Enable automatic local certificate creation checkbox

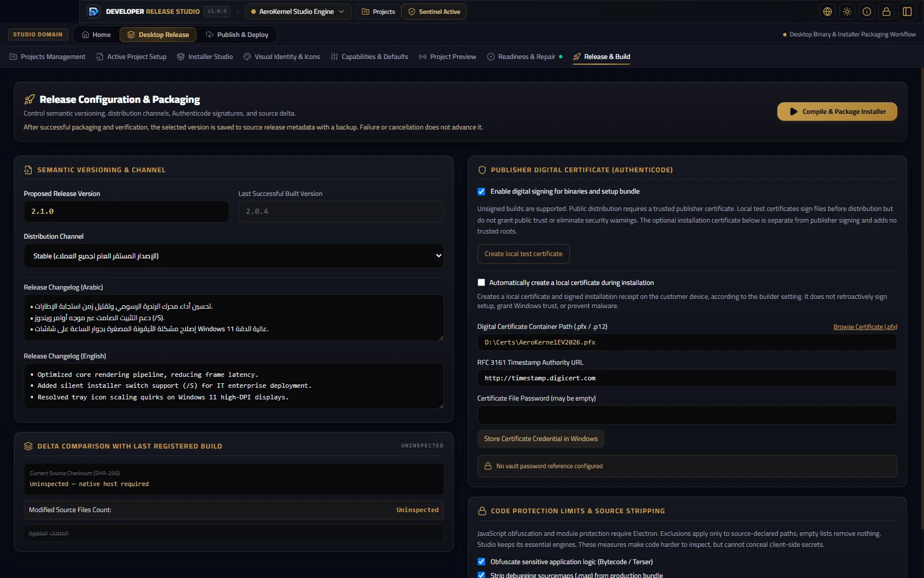tap(481, 283)
